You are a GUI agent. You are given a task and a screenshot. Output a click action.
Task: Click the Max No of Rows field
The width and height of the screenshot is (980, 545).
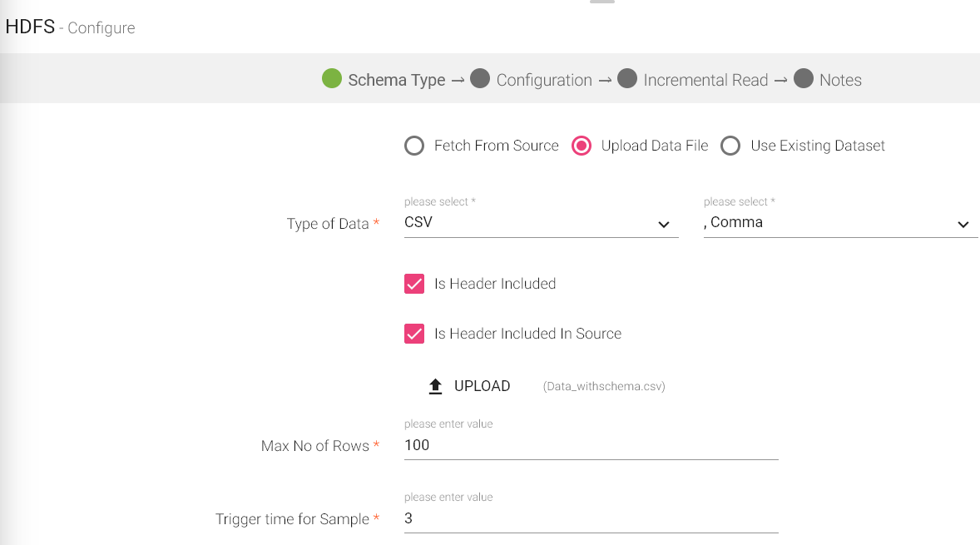tap(591, 445)
